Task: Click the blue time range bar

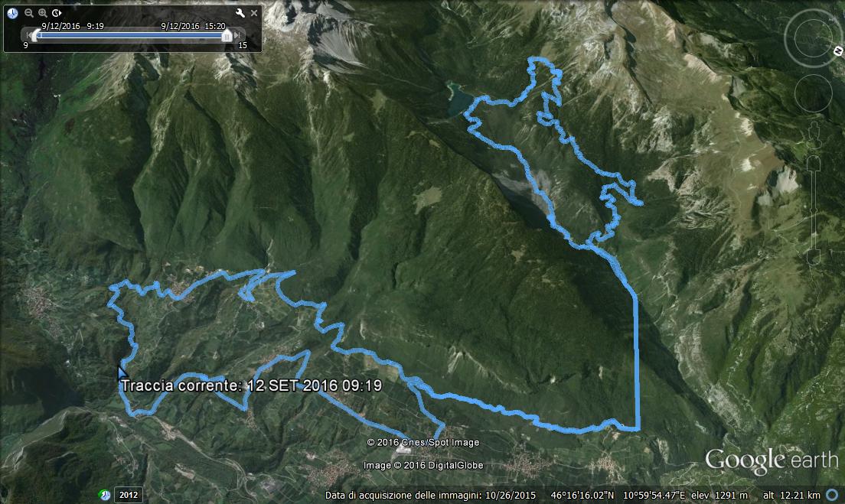Action: [131, 35]
